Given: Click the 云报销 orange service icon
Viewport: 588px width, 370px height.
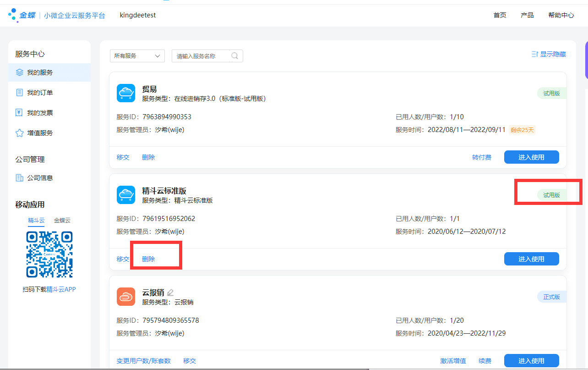Looking at the screenshot, I should (x=126, y=297).
